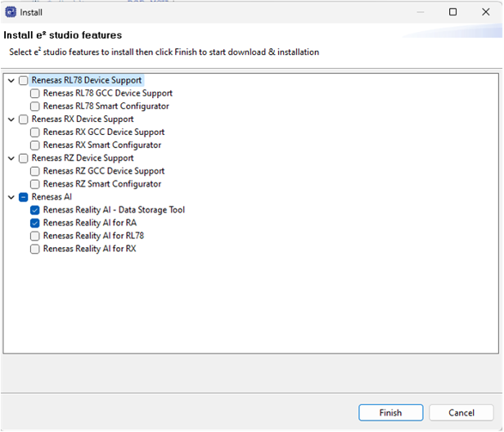The image size is (504, 432).
Task: Click the Cancel button
Action: tap(461, 413)
